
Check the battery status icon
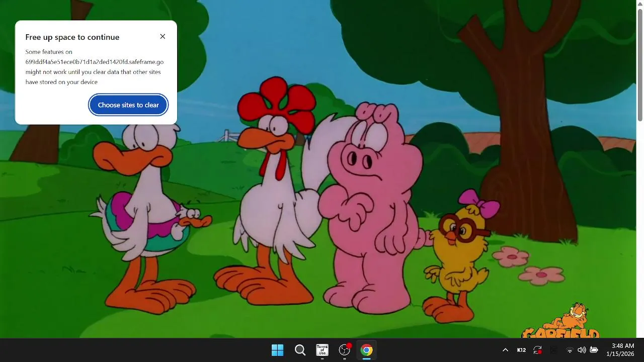[x=594, y=350]
